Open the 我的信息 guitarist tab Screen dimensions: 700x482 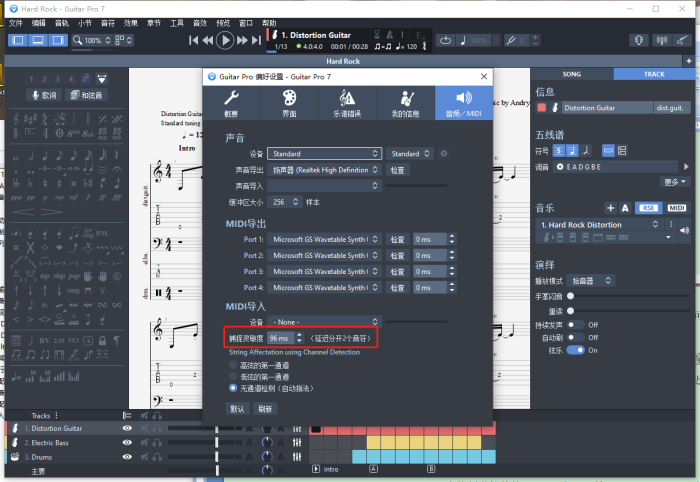click(405, 103)
